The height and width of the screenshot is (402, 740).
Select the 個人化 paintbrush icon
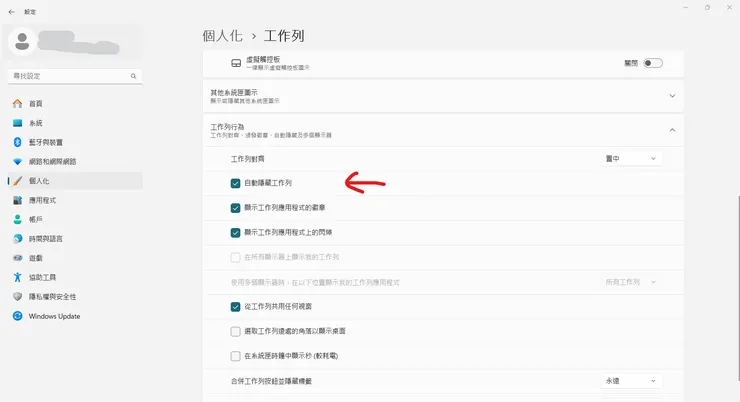17,181
